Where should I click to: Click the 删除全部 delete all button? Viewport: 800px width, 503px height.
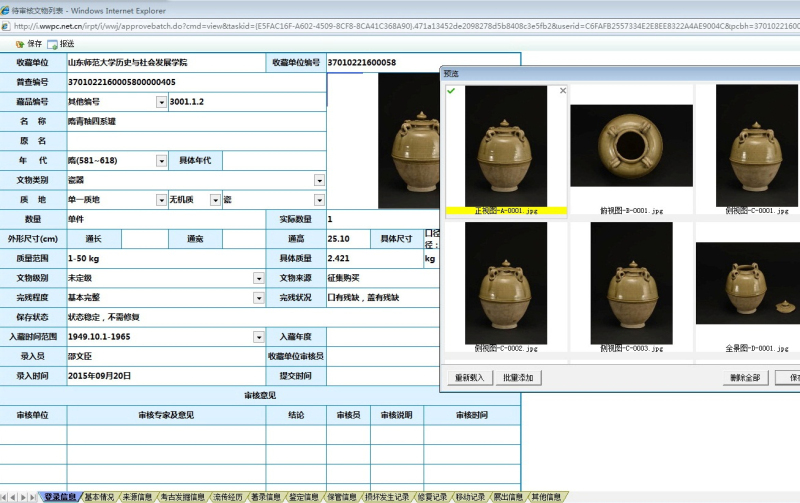tap(745, 378)
